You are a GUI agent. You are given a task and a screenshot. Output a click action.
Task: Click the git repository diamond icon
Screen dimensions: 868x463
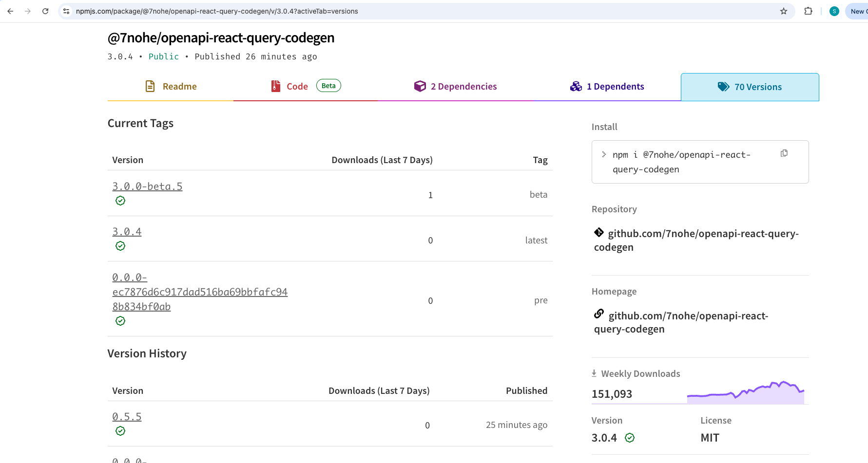pyautogui.click(x=599, y=232)
